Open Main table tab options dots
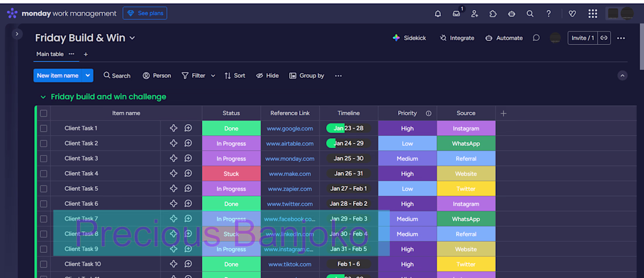The image size is (644, 278). point(71,54)
